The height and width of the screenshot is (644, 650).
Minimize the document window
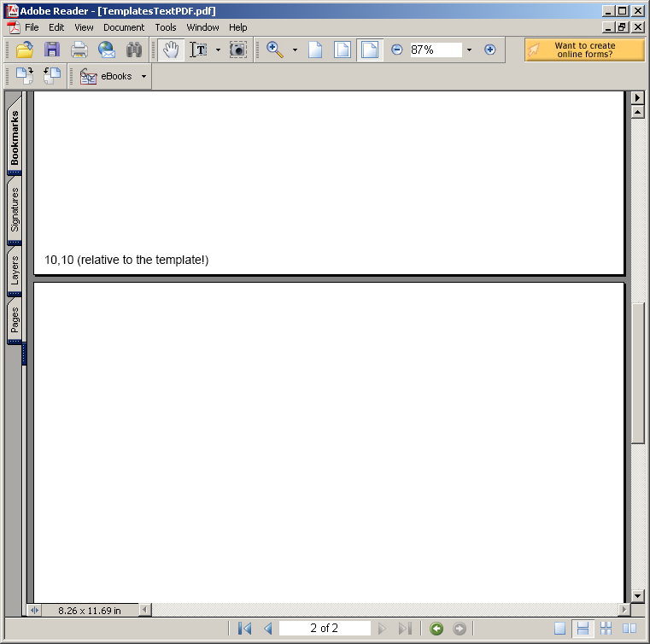608,27
